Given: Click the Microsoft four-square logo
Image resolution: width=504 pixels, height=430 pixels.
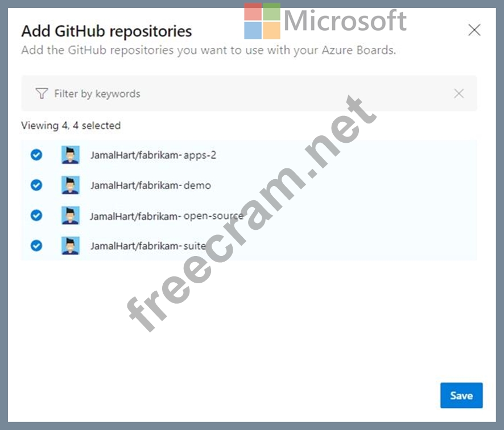Looking at the screenshot, I should [262, 21].
